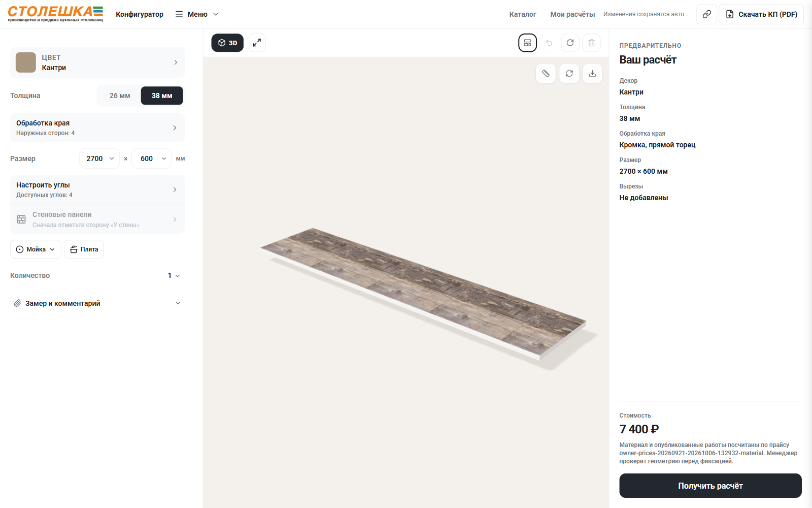Open Стеновые панели row
Image resolution: width=812 pixels, height=508 pixels.
coord(97,219)
